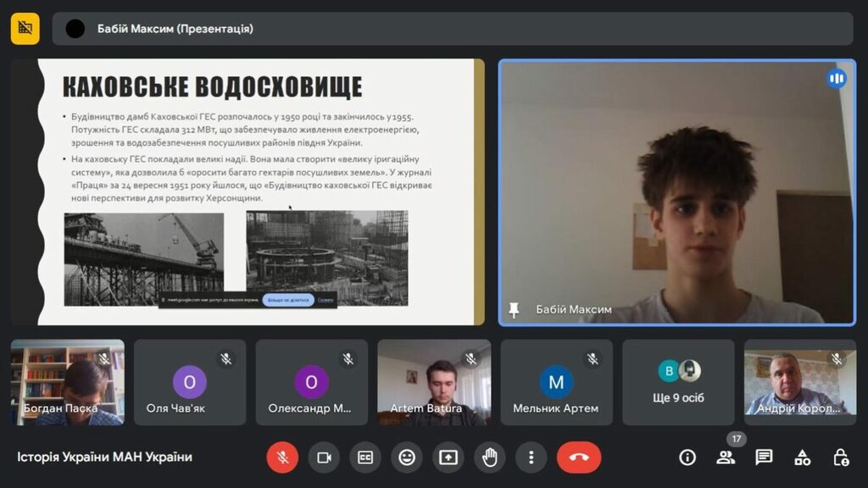This screenshot has width=868, height=488.
Task: Open the activities panel icon
Action: (802, 457)
